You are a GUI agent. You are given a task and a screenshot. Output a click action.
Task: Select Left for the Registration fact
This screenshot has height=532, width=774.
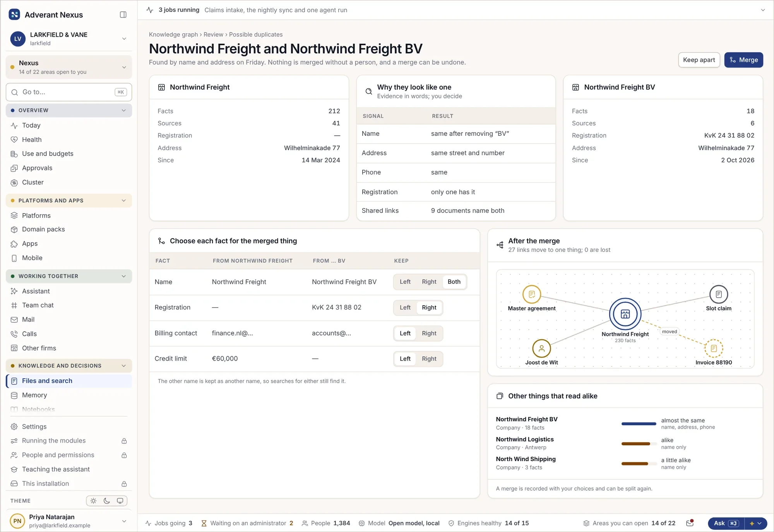click(405, 308)
